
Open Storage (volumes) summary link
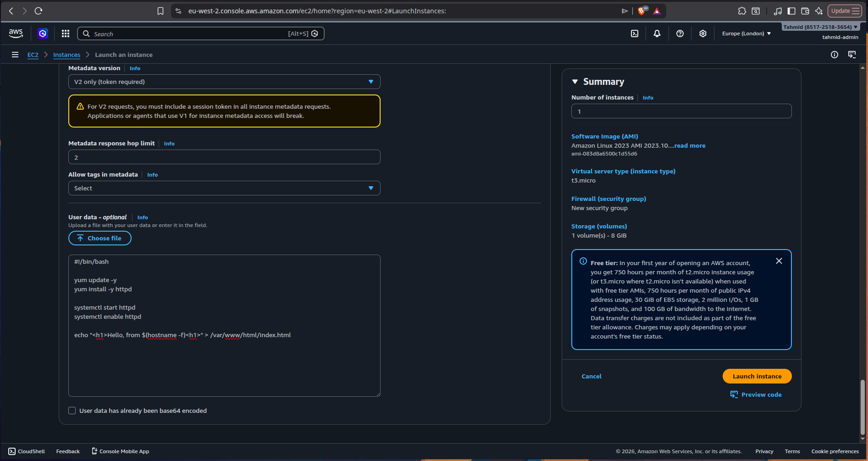click(x=599, y=226)
